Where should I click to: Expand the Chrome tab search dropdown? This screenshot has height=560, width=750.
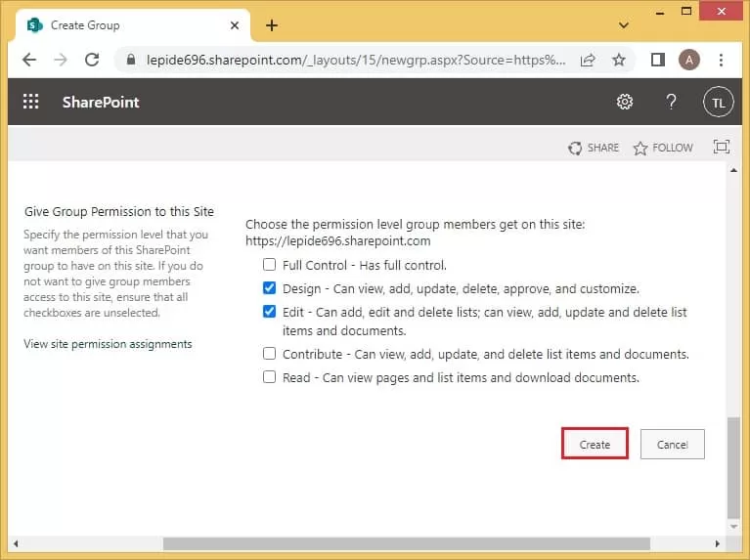(624, 24)
